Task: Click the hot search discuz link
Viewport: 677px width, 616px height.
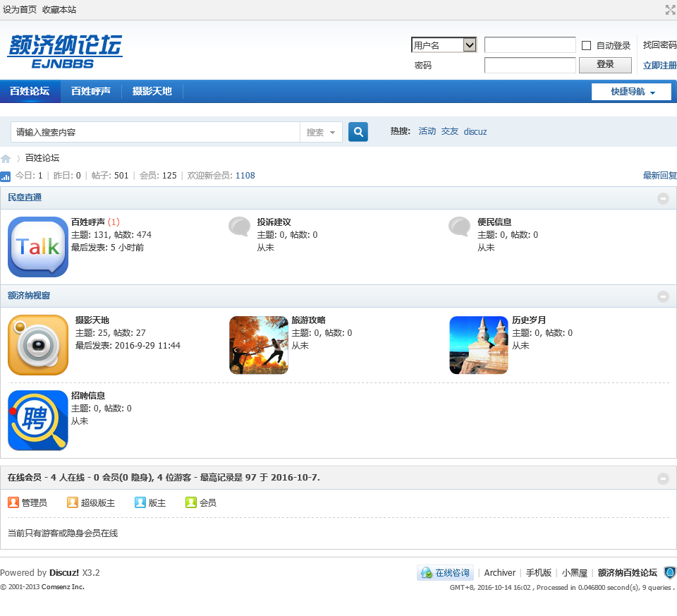Action: coord(475,132)
